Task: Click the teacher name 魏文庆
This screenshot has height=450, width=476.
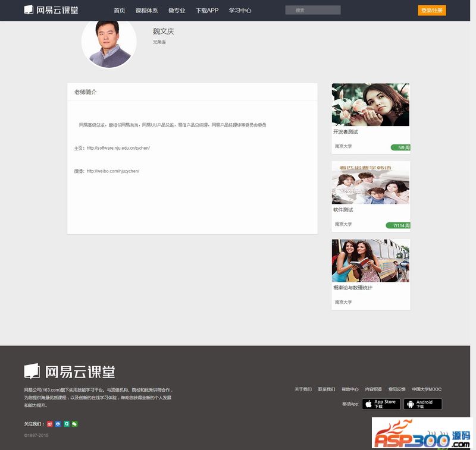Action: [x=163, y=32]
